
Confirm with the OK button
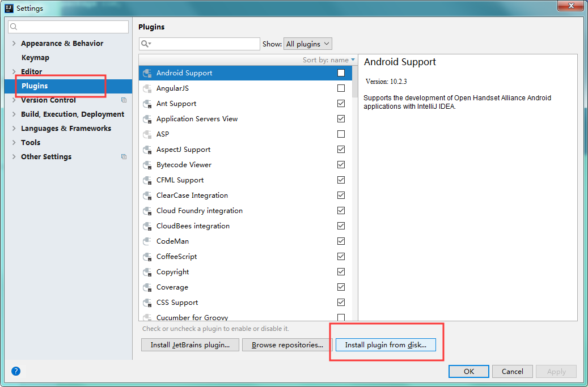pos(469,372)
